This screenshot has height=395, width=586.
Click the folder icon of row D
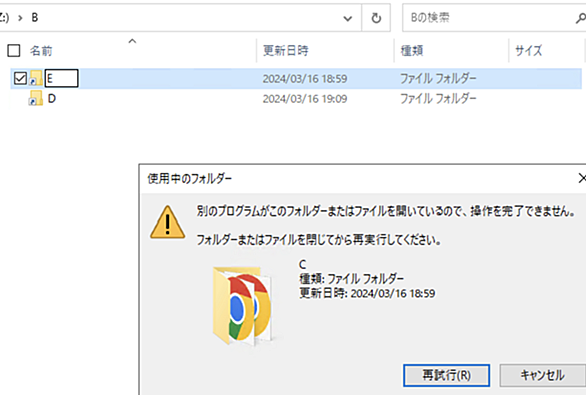click(x=36, y=99)
